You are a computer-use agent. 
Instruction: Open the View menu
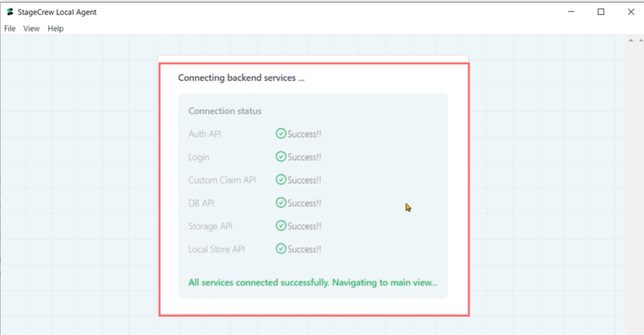coord(32,29)
